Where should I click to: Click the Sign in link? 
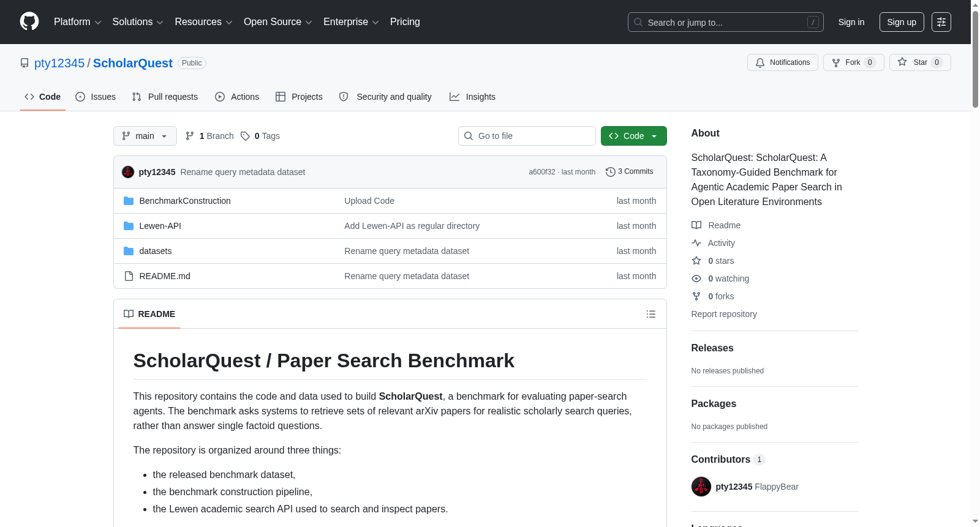[x=851, y=22]
